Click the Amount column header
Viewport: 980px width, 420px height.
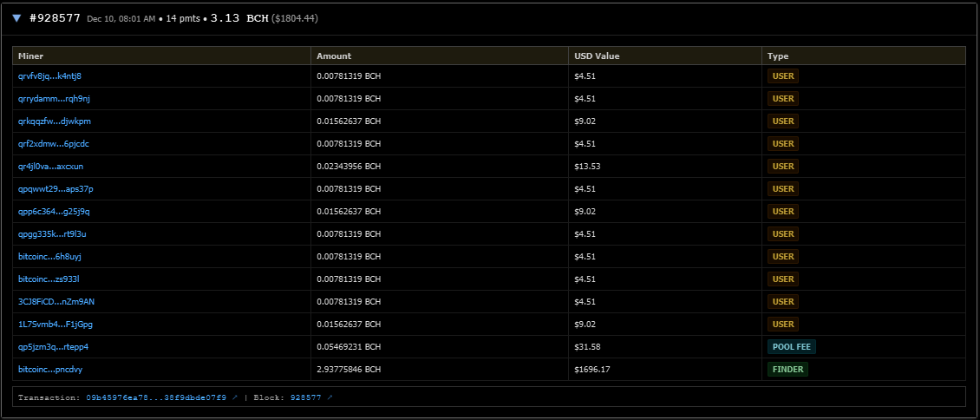(x=440, y=56)
